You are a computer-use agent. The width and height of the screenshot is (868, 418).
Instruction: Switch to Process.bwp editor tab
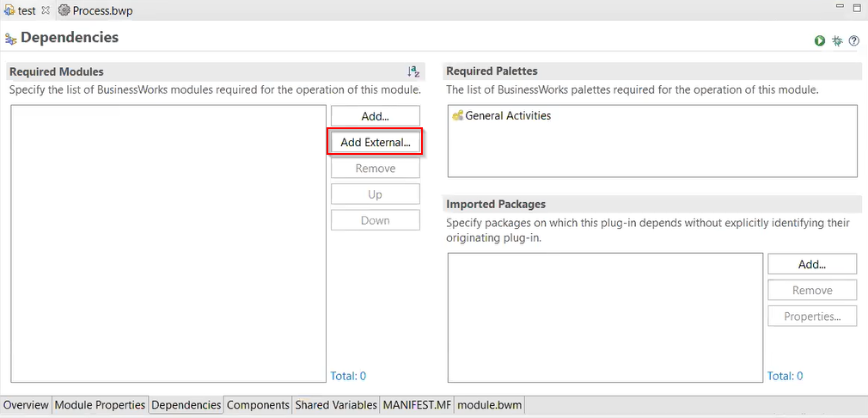[101, 11]
